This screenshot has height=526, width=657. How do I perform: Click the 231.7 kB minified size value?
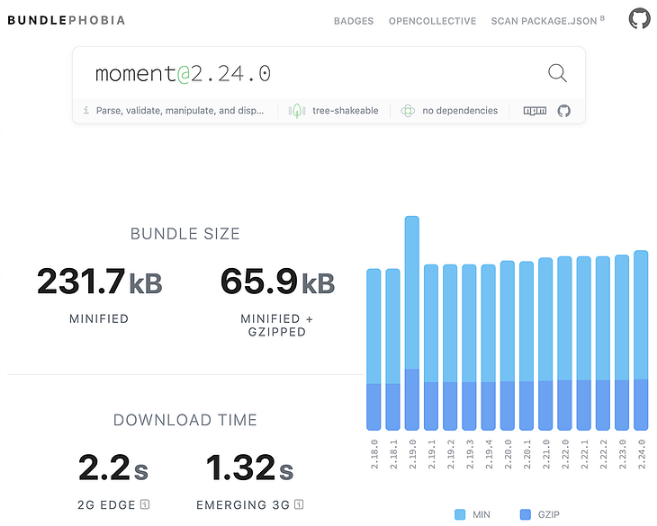pos(100,282)
